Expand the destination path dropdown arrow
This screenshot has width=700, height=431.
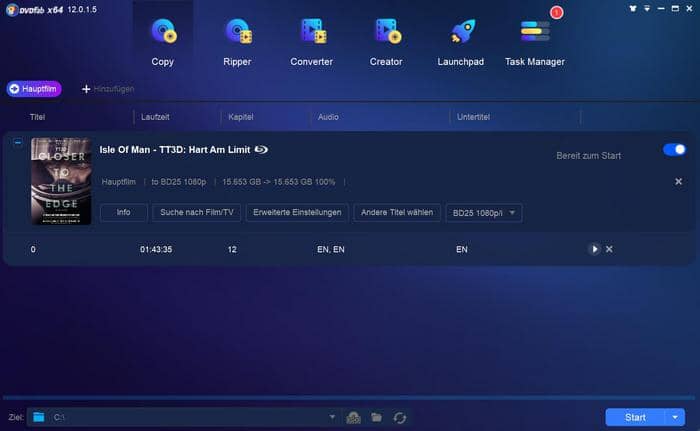pyautogui.click(x=332, y=417)
